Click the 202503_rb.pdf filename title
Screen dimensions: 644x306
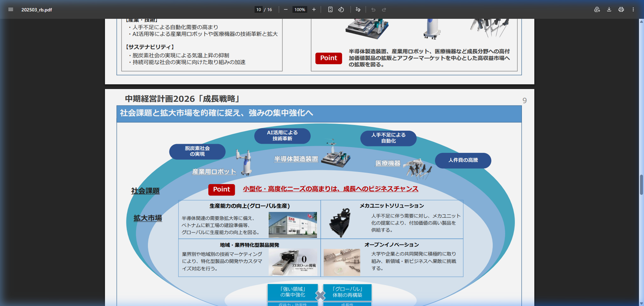coord(36,10)
